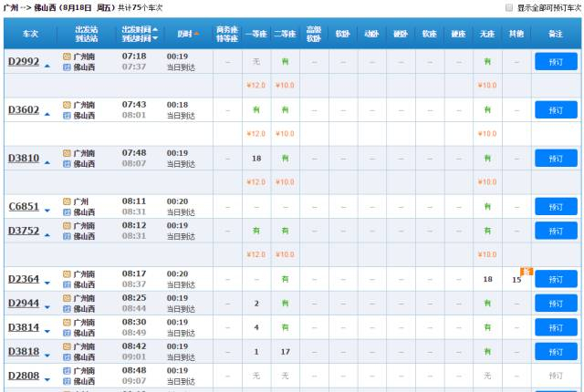The width and height of the screenshot is (584, 392).
Task: Click the station icon beside 佛山西 in D2944 row
Action: 67,309
